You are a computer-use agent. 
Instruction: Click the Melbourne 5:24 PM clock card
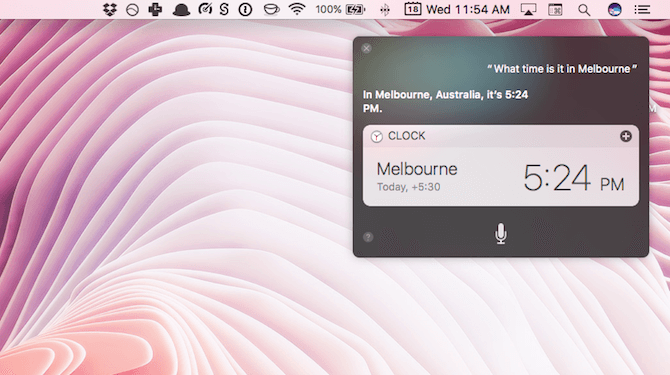501,176
